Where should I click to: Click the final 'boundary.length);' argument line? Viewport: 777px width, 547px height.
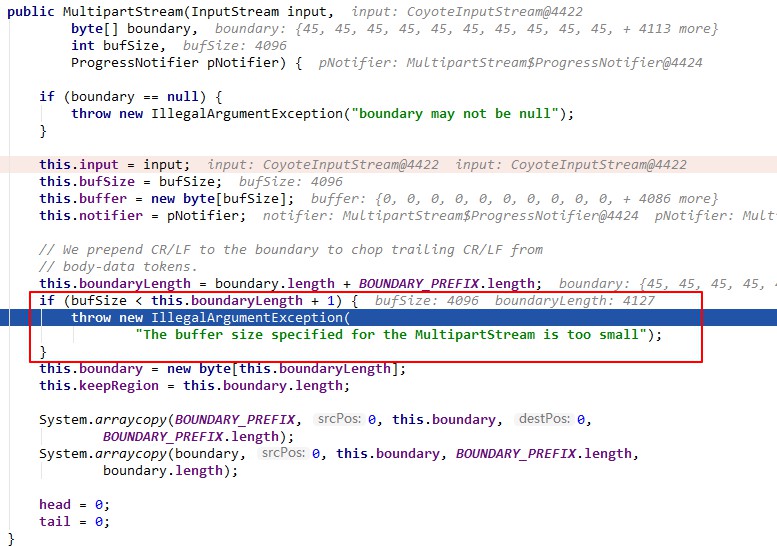[x=170, y=471]
